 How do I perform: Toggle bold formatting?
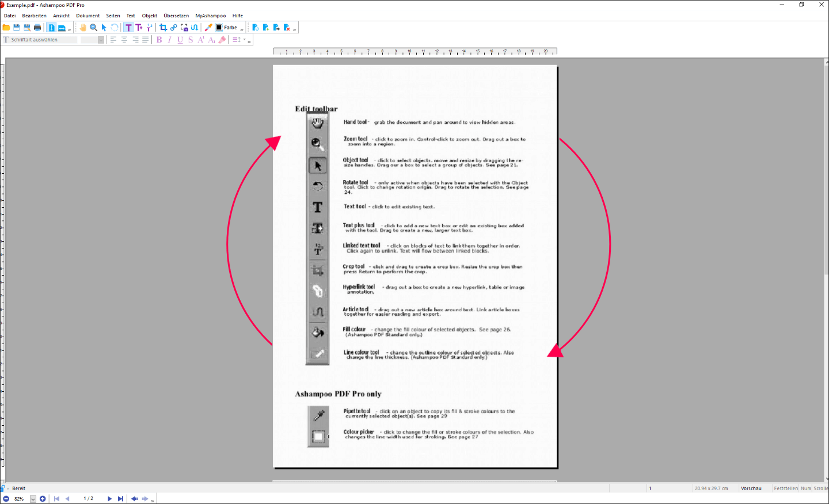coord(159,40)
